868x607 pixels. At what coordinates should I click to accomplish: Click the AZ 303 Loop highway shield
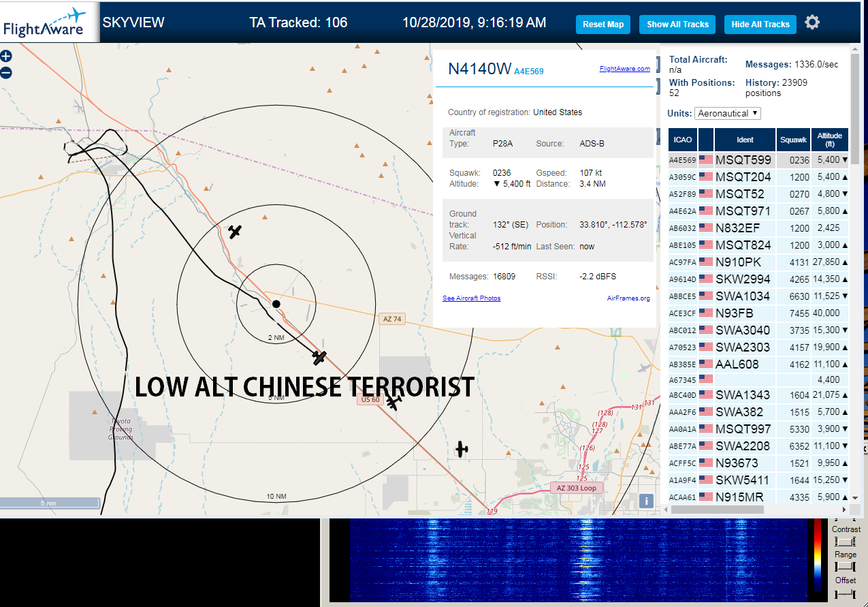point(576,488)
